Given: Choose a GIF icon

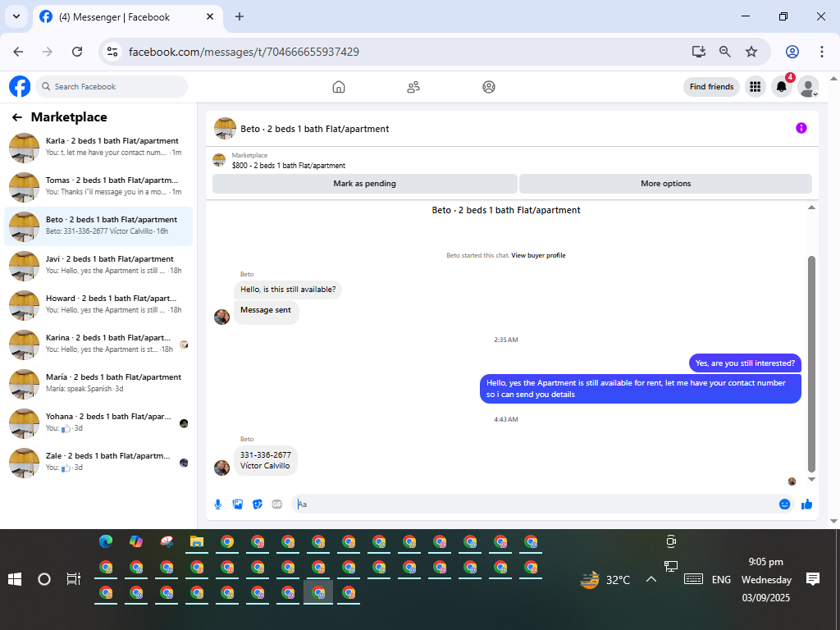Looking at the screenshot, I should [277, 504].
